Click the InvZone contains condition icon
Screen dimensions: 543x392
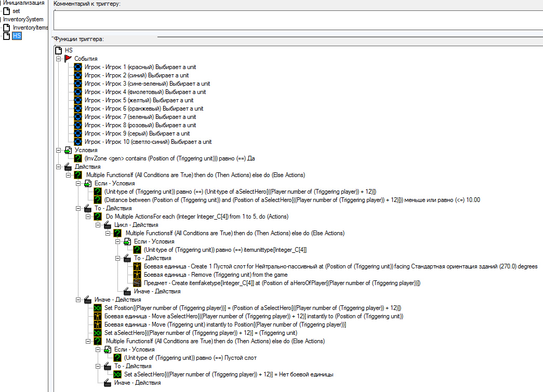pyautogui.click(x=78, y=158)
